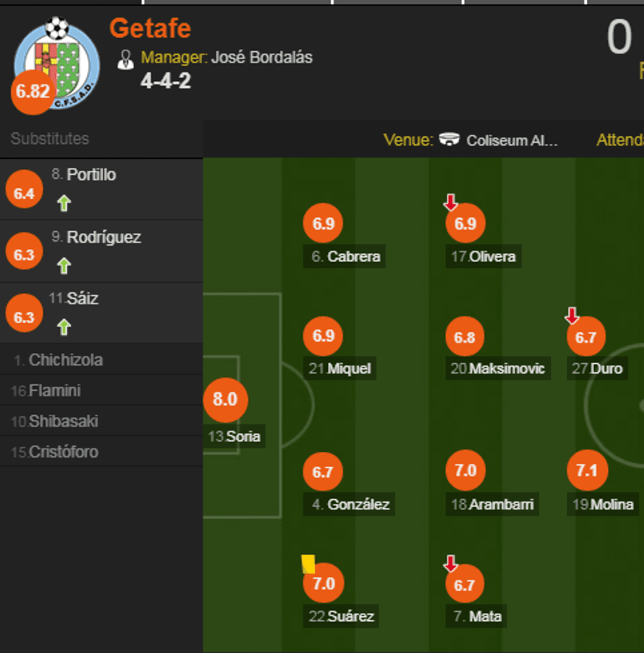Click Sáiz's green substituted-on arrow
Viewport: 644px width, 653px height.
pyautogui.click(x=64, y=326)
